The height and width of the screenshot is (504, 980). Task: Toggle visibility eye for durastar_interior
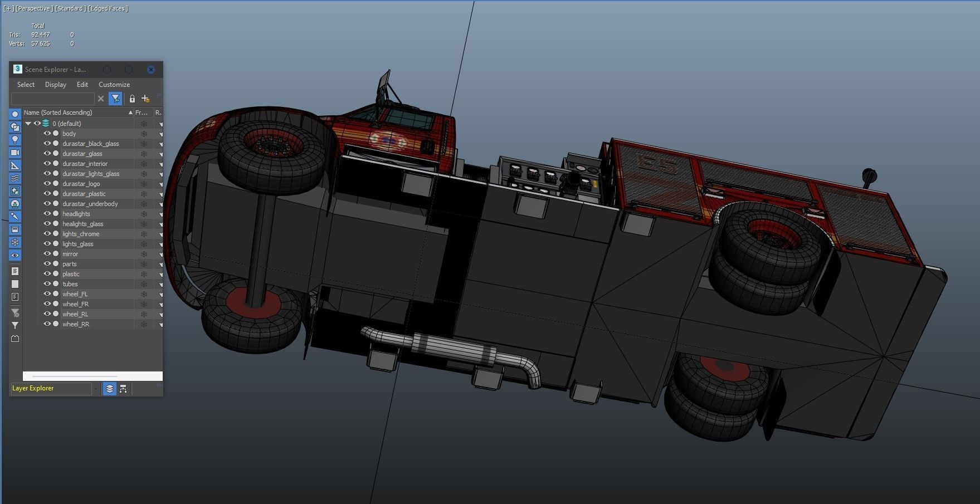47,164
